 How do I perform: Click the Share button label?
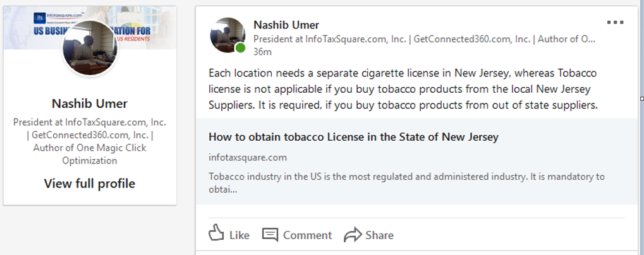(379, 235)
